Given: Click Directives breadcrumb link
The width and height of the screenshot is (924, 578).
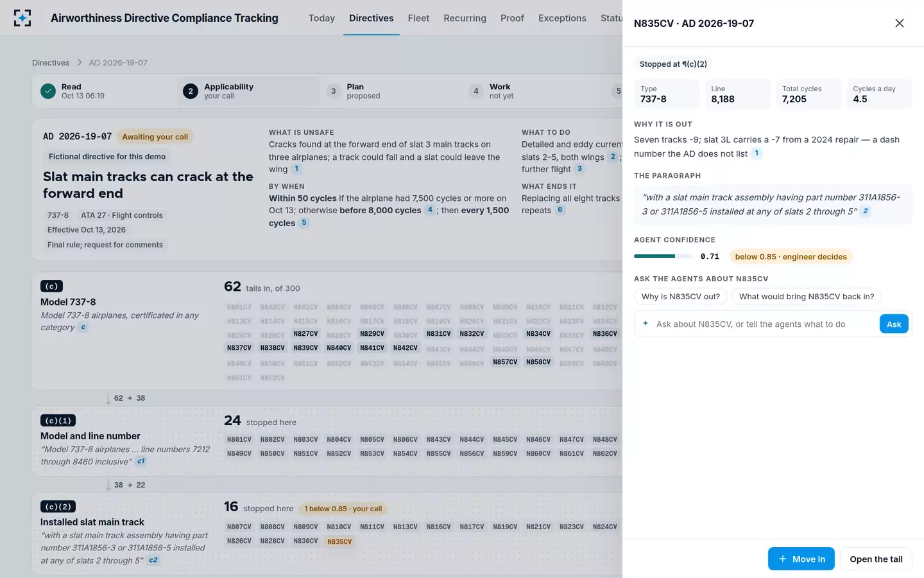Looking at the screenshot, I should click(51, 63).
